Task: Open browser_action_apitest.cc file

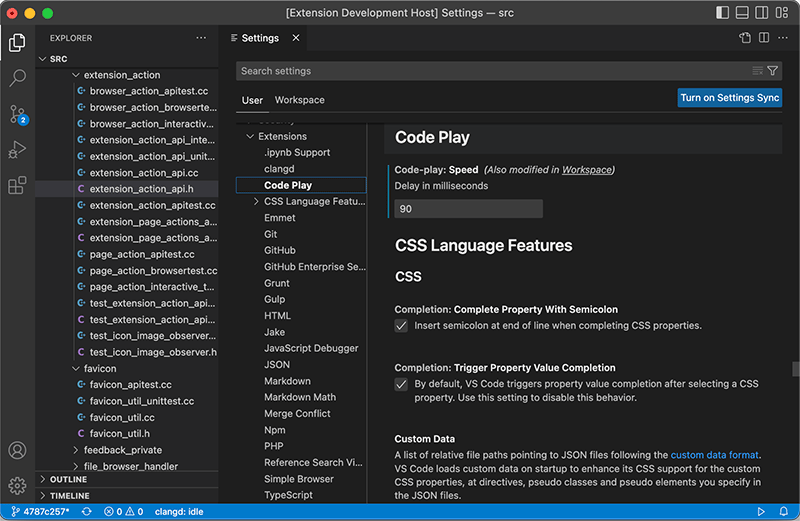Action: click(149, 91)
